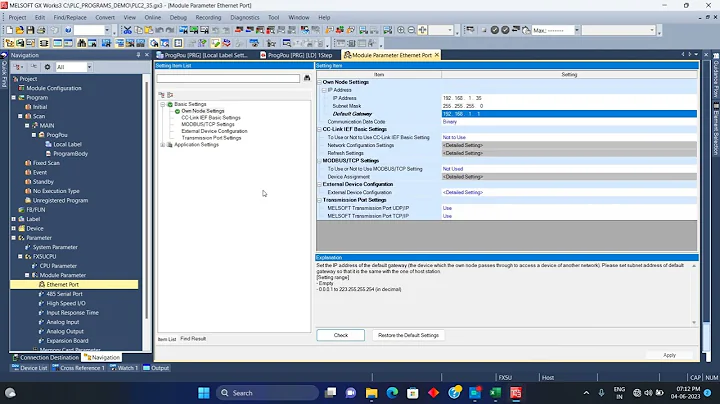This screenshot has height=404, width=720.
Task: Click the Setting Item List search field
Action: click(x=228, y=79)
